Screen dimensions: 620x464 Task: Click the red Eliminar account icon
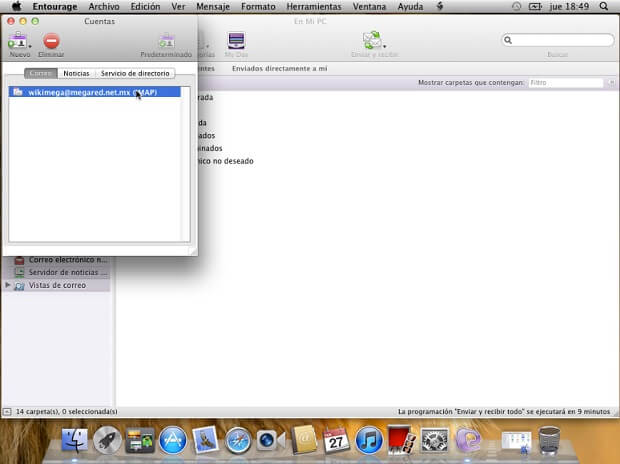[x=51, y=41]
